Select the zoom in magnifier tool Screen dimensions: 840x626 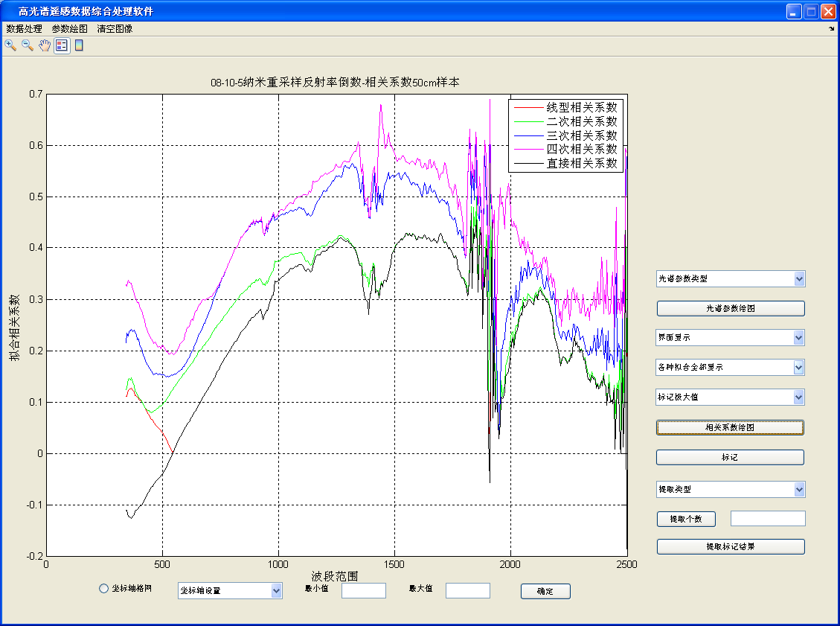(x=10, y=45)
